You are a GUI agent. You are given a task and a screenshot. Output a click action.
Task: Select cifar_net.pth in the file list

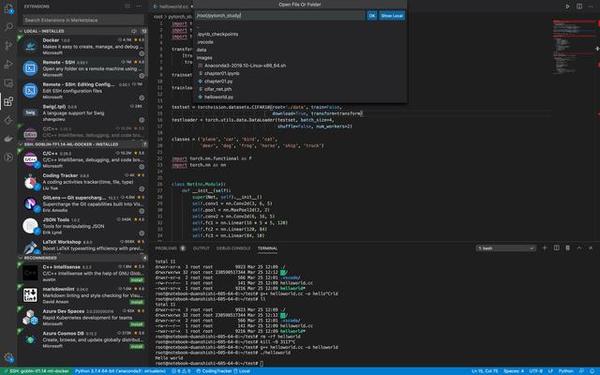coord(300,89)
